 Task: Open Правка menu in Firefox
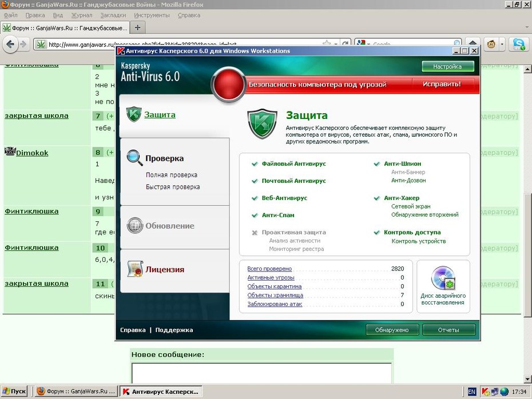click(x=35, y=15)
